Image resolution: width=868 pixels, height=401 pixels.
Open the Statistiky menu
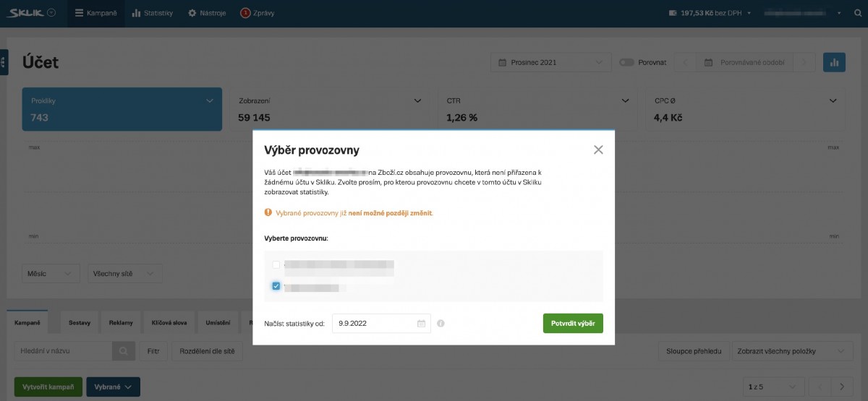tap(153, 13)
